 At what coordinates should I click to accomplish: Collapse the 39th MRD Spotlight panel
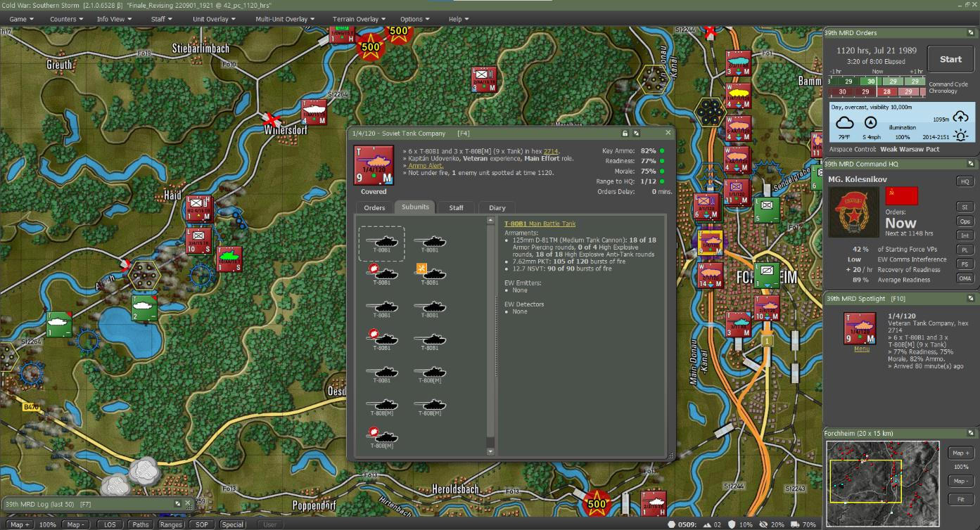pos(972,298)
